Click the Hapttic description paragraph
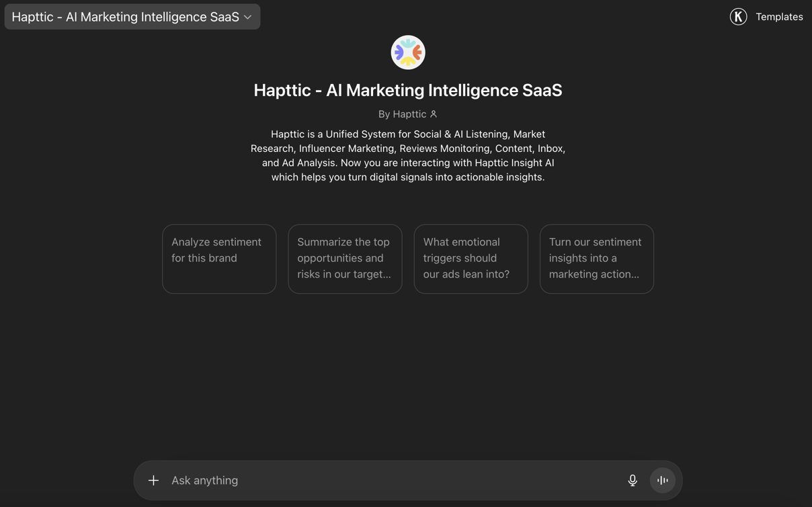This screenshot has width=812, height=507. point(408,155)
